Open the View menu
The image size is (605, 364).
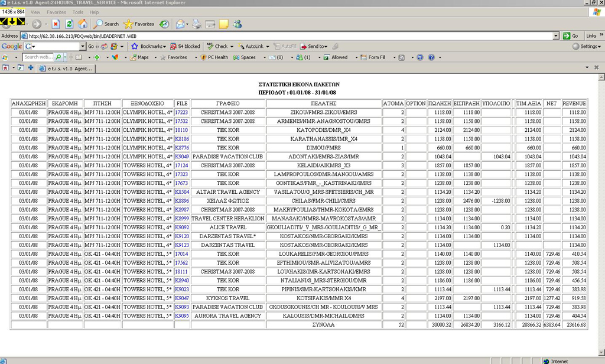35,12
